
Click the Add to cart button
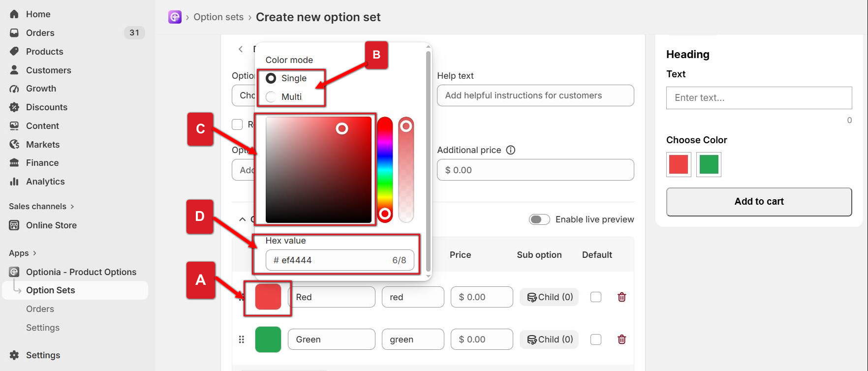[759, 202]
